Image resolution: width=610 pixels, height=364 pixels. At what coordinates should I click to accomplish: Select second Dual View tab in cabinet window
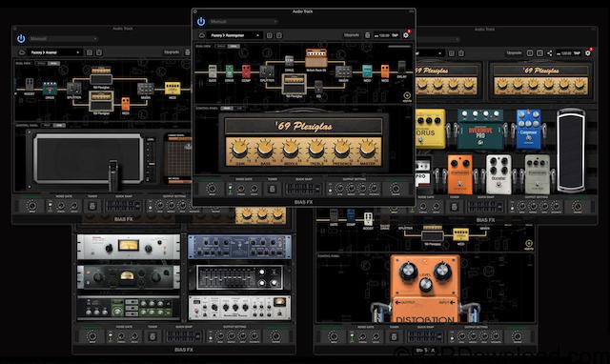click(53, 64)
